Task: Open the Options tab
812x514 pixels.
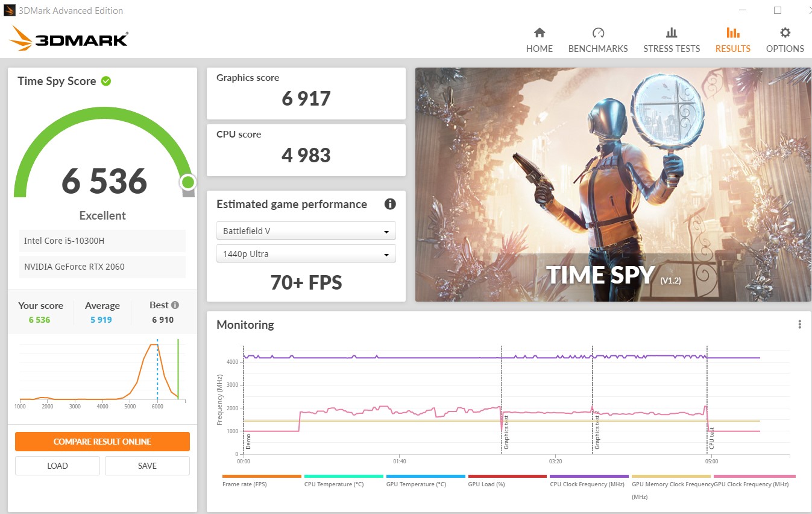Action: pyautogui.click(x=785, y=40)
